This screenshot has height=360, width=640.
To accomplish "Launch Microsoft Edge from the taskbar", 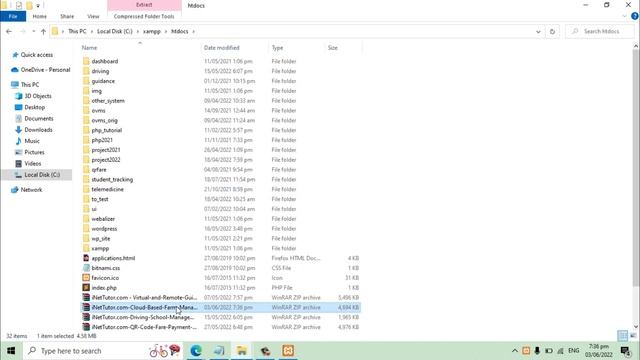I will pyautogui.click(x=196, y=351).
